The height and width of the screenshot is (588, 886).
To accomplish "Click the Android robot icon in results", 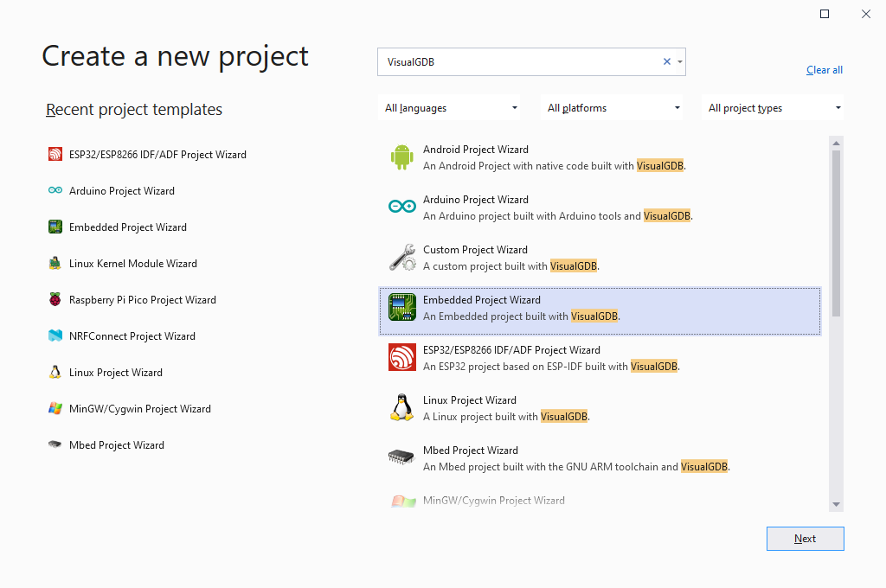I will point(401,157).
